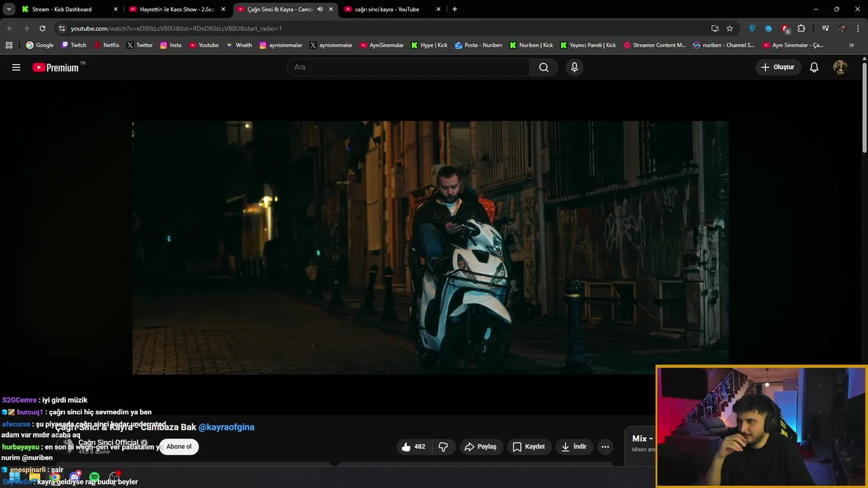Click the 'İndir' download button

[x=573, y=447]
